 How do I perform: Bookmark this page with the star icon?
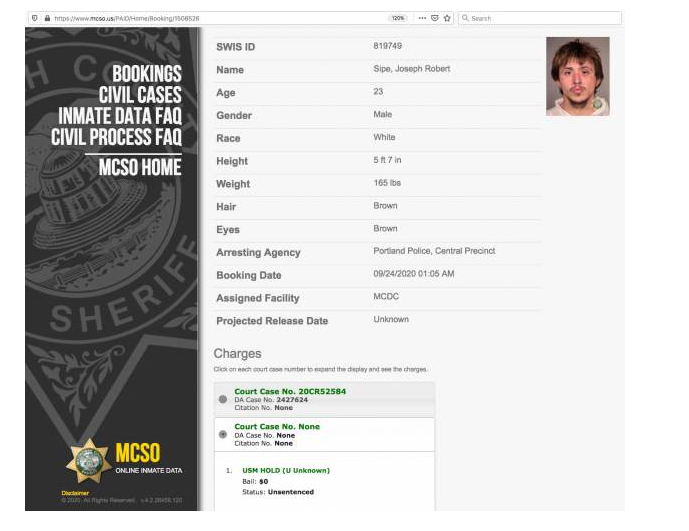447,18
